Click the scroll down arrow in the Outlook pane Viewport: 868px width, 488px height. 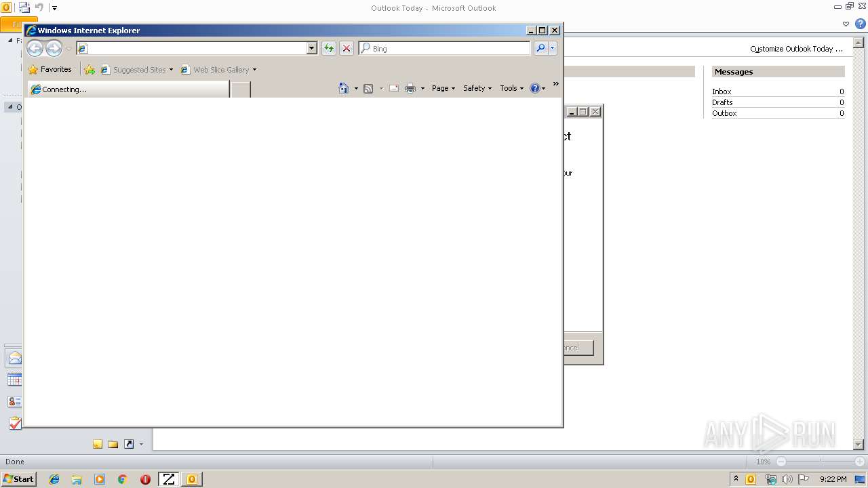859,444
